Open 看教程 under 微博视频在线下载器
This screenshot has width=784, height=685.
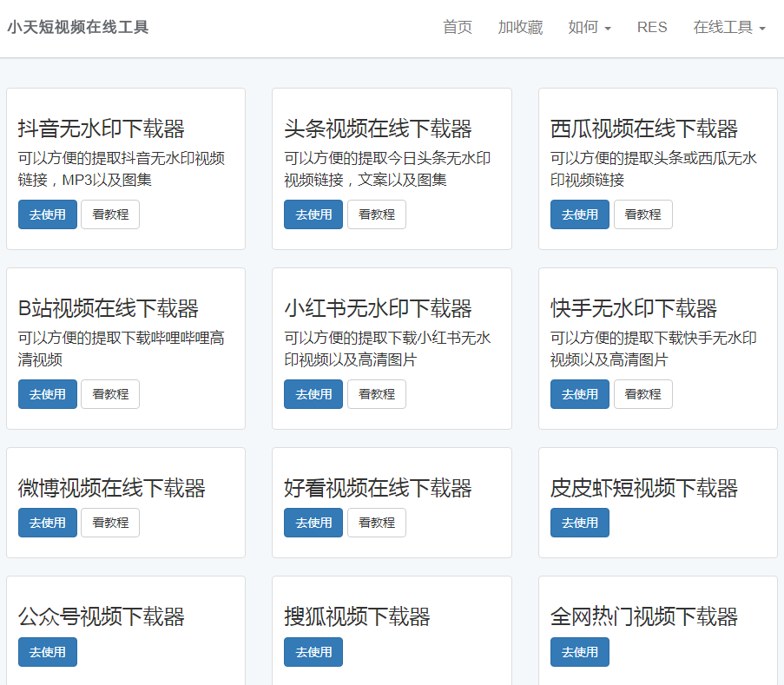coord(110,523)
